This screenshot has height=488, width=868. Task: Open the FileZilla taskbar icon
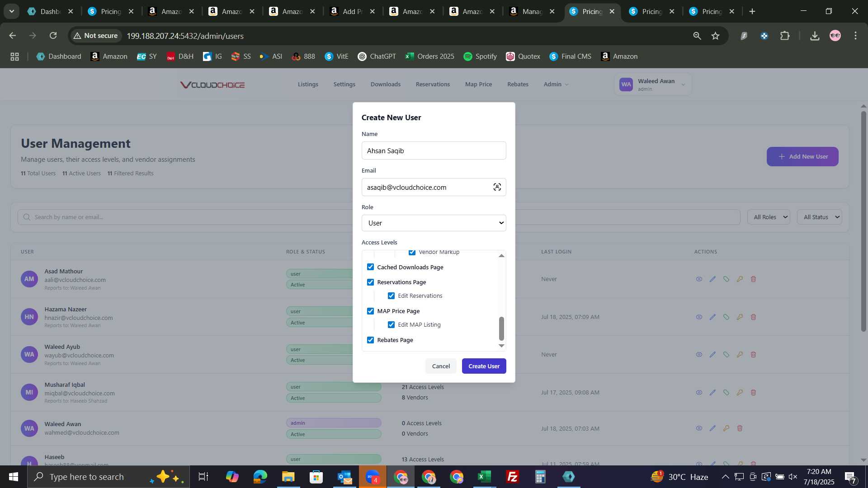pyautogui.click(x=512, y=477)
